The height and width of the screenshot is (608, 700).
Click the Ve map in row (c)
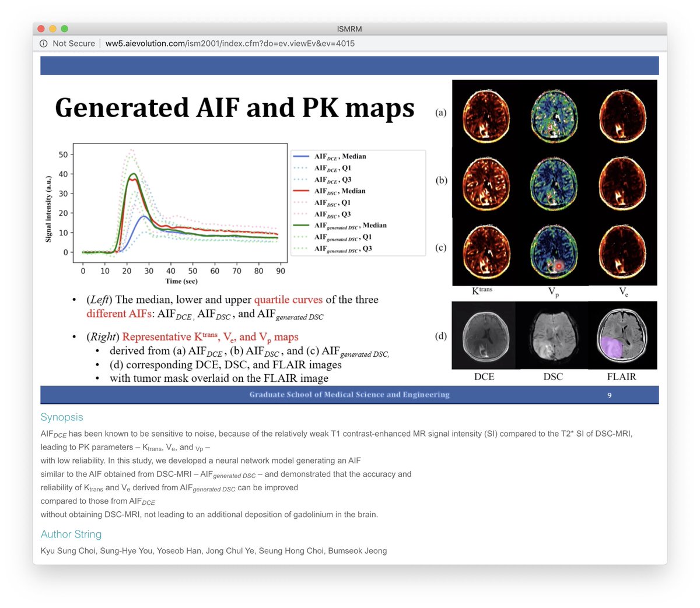622,251
